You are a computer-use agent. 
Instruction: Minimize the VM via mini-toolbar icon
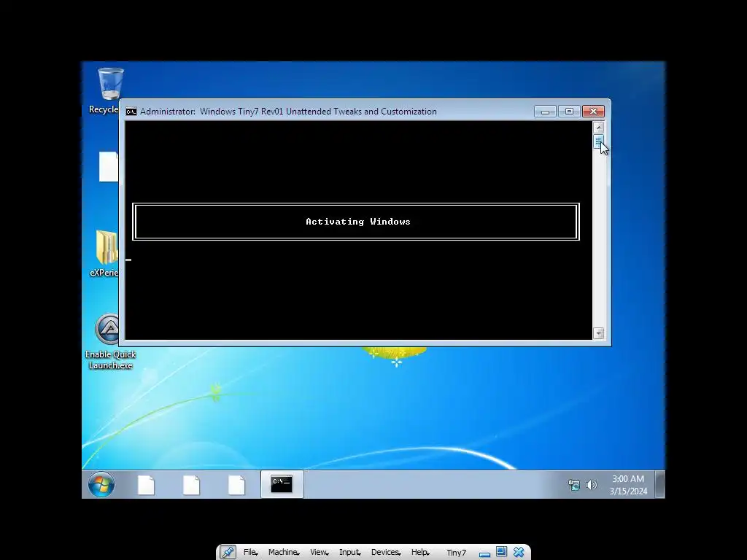tap(484, 553)
